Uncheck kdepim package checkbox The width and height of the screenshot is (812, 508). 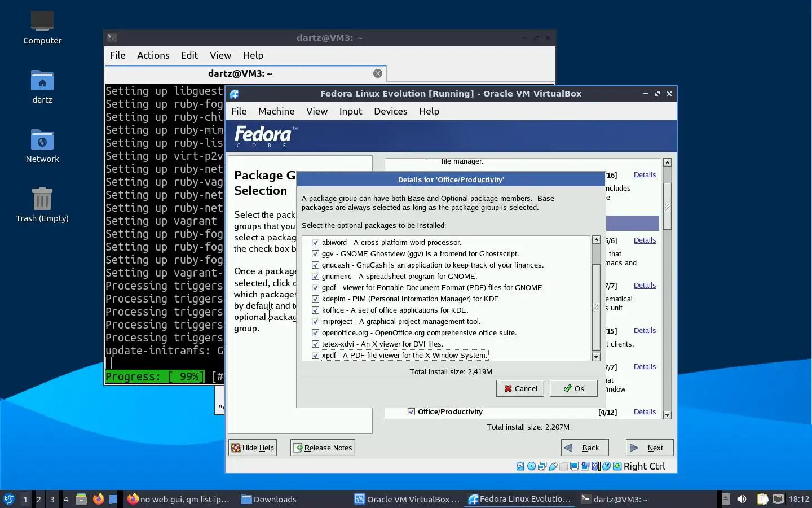[316, 299]
